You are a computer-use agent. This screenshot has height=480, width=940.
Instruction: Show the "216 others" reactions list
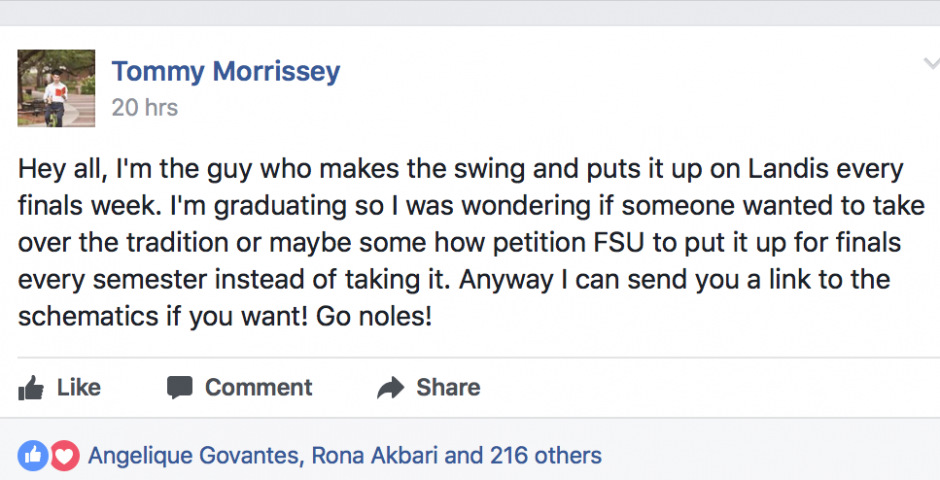pyautogui.click(x=545, y=456)
